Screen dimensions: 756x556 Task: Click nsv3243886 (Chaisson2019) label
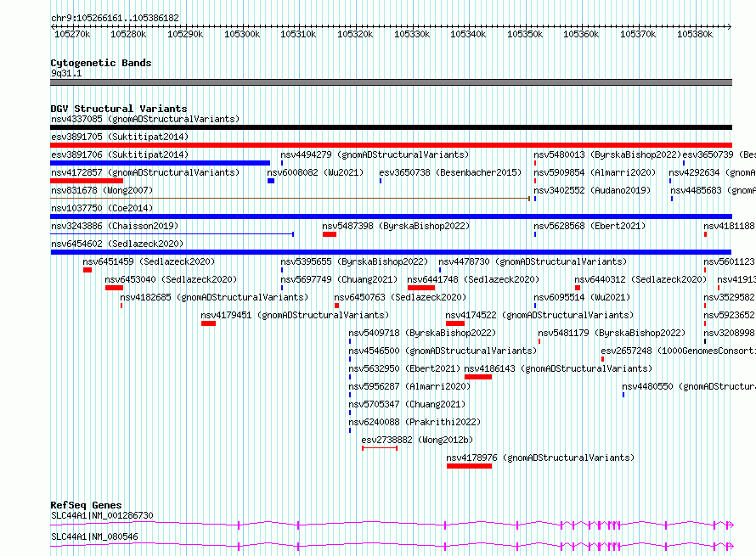pyautogui.click(x=115, y=226)
